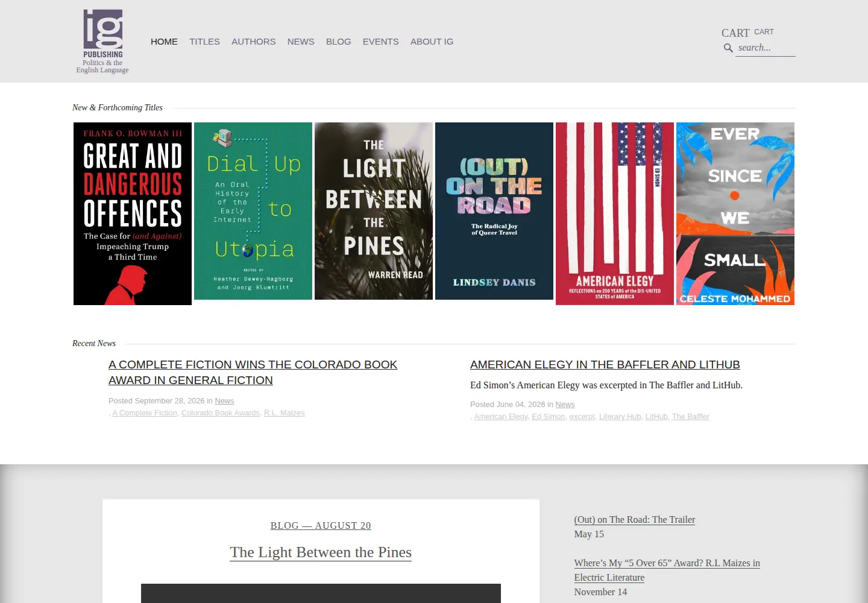The image size is (868, 603).
Task: Open the Events menu item
Action: click(x=380, y=42)
